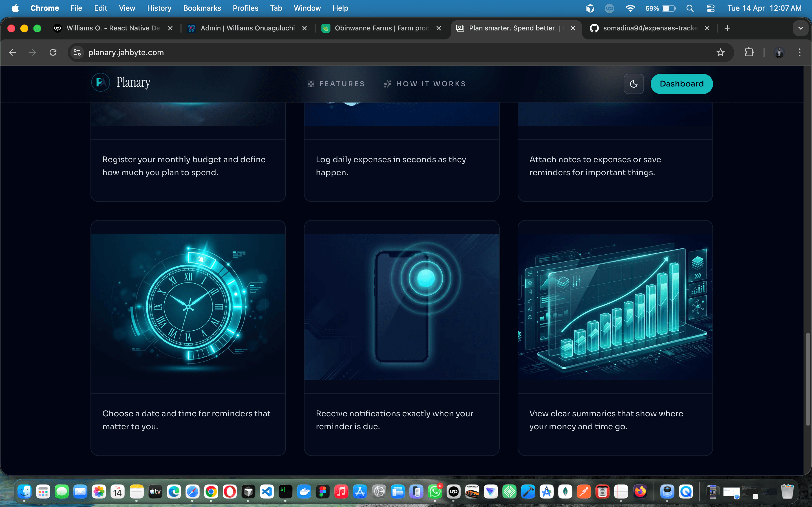Viewport: 812px width, 507px height.
Task: Click the GitHub icon on the expenses-tracker tab
Action: click(595, 28)
